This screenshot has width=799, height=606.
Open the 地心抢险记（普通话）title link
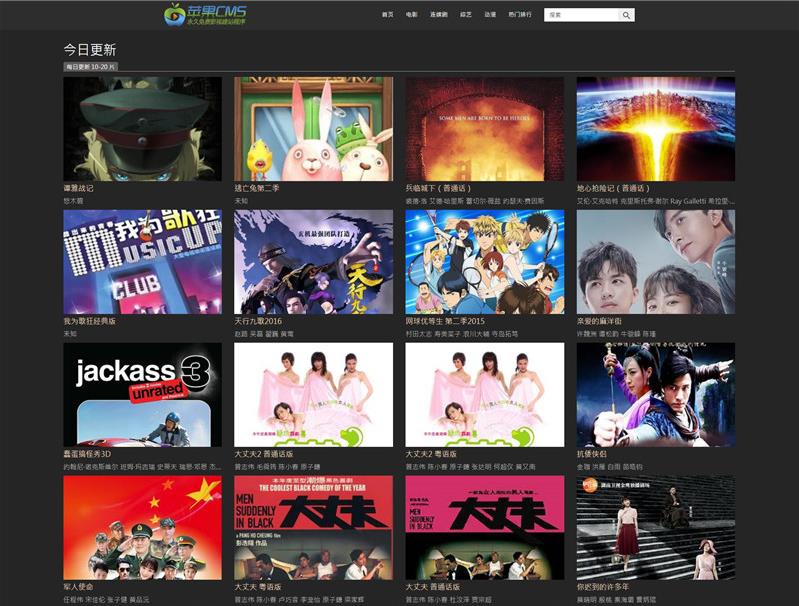tap(612, 188)
